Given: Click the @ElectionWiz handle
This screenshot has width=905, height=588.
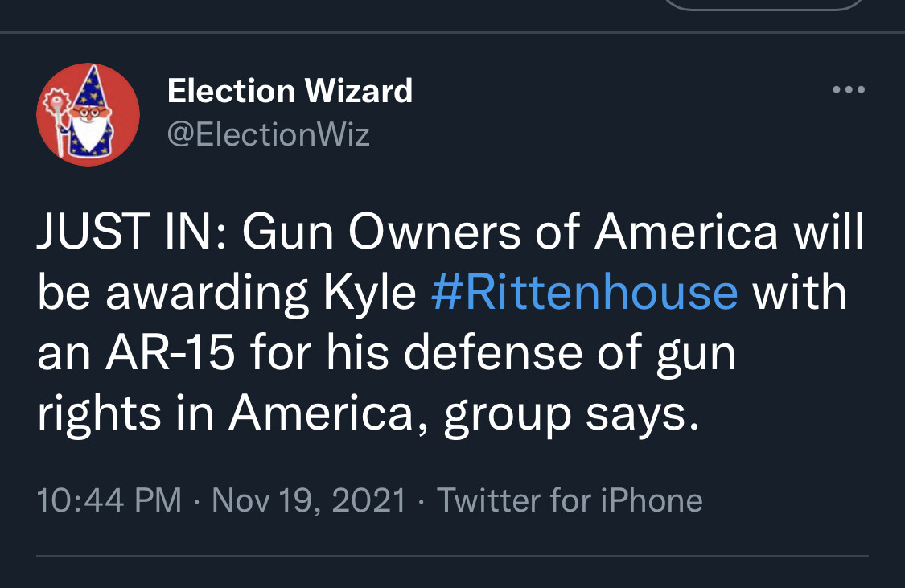Looking at the screenshot, I should (x=268, y=134).
